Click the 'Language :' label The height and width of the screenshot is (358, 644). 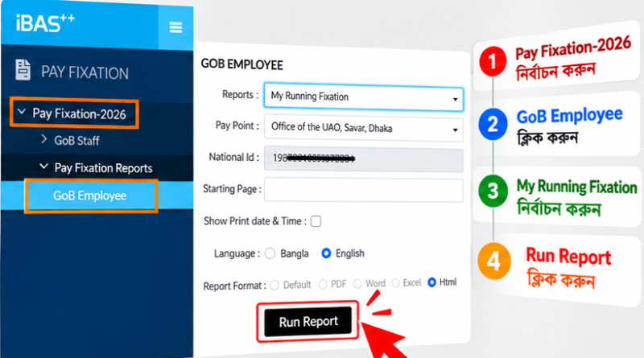coord(237,253)
